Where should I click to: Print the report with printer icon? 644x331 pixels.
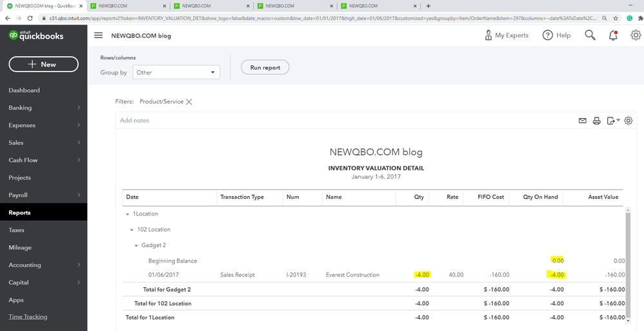(597, 121)
